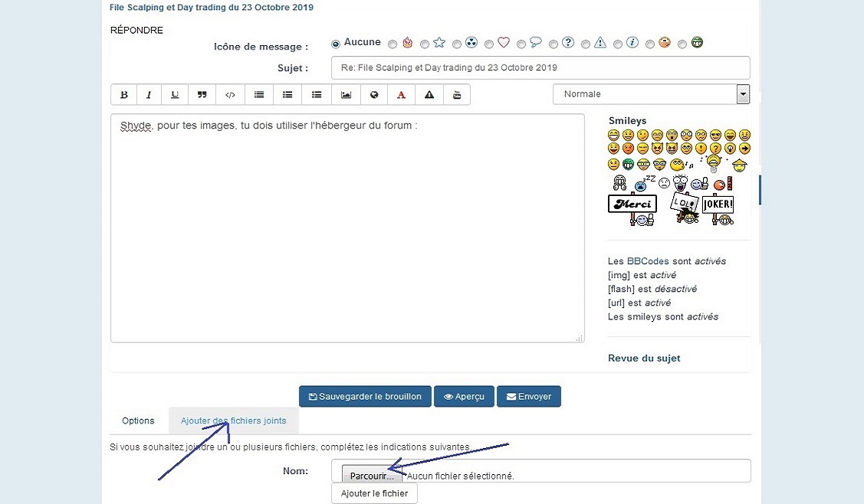The image size is (864, 504).
Task: Browse for a file with Parcourir...
Action: tap(372, 476)
